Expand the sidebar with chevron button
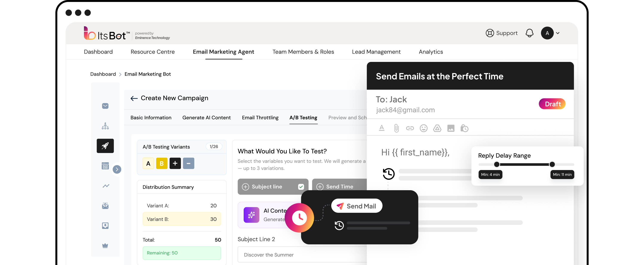This screenshot has height=265, width=644. pos(117,169)
